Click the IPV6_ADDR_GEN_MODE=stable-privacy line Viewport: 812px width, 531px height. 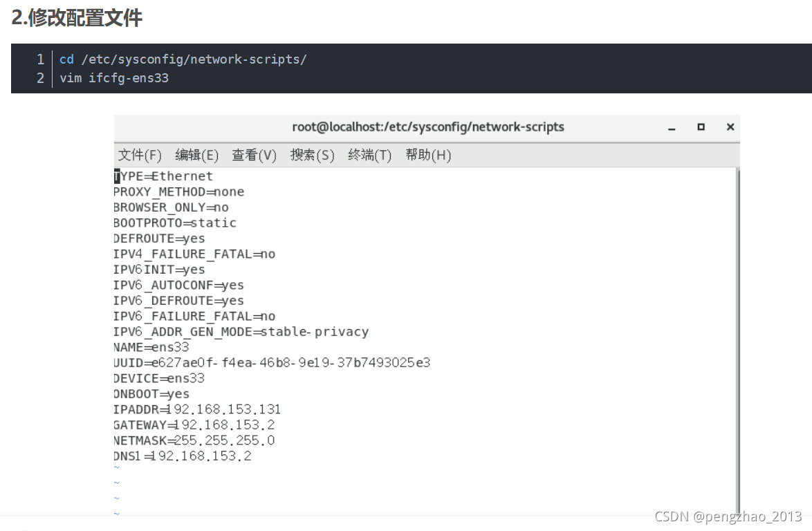241,332
